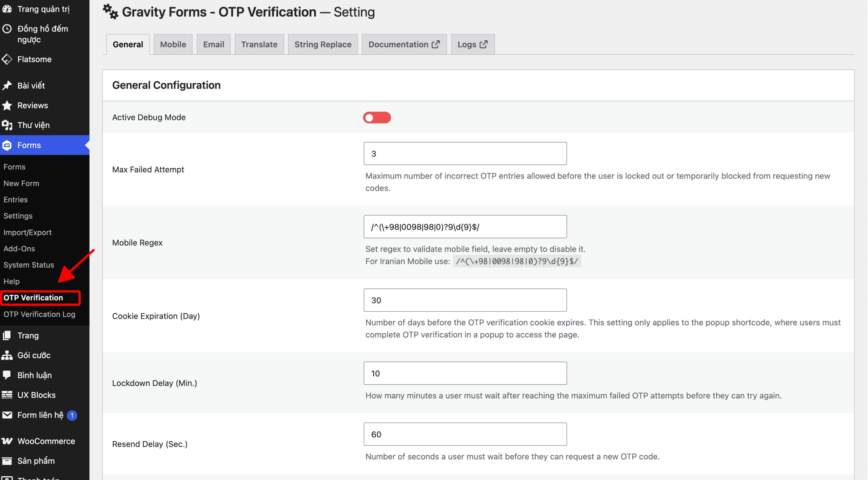Click the Sản phẩm menu label
The height and width of the screenshot is (480, 868).
[x=36, y=461]
